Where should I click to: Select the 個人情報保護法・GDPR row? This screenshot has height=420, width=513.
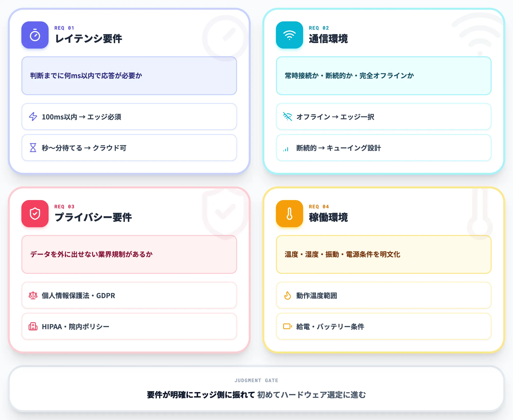[x=129, y=295]
